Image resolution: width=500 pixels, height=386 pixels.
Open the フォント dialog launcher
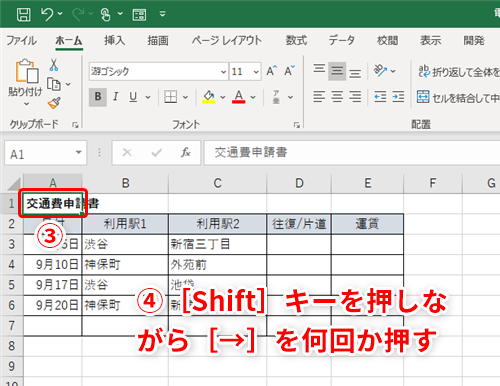tap(297, 125)
